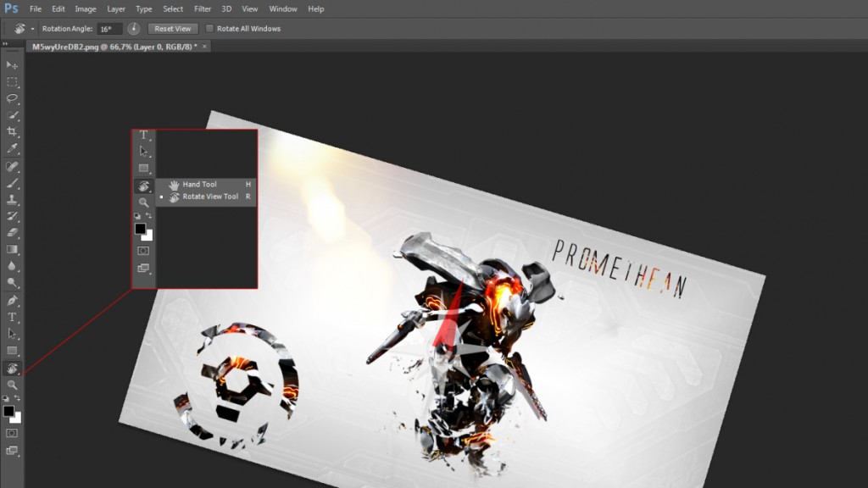Swap foreground and background colors
The height and width of the screenshot is (488, 868).
click(x=18, y=398)
